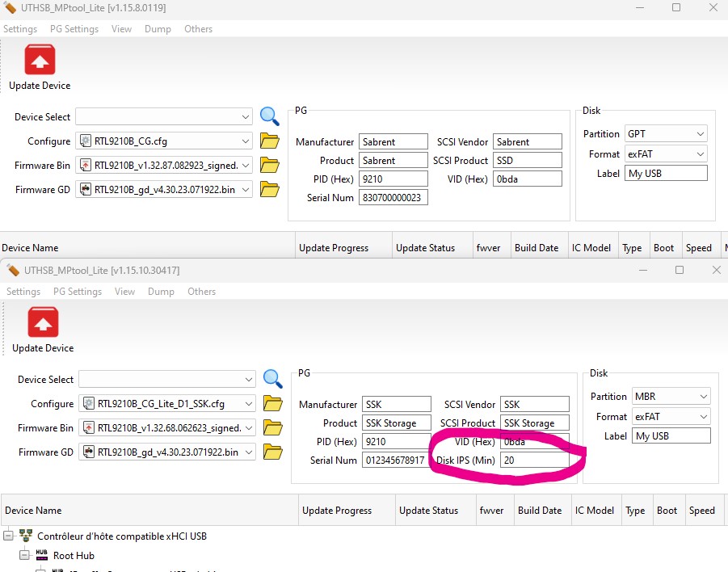Click the Build Date column header in the upper window
The height and width of the screenshot is (572, 728).
537,248
